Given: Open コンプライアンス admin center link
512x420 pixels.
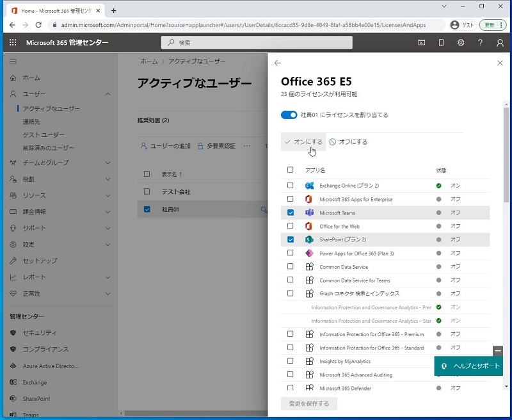Looking at the screenshot, I should [x=45, y=349].
